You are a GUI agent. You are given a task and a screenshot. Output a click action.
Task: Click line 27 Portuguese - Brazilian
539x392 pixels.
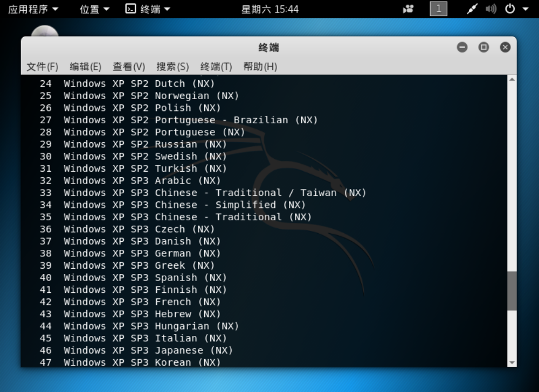[x=179, y=120]
